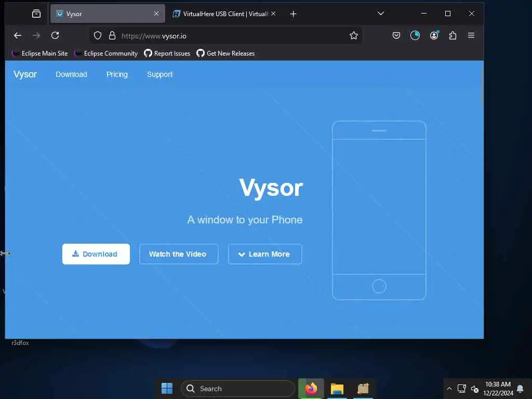Open the tracking protection shield icon
The image size is (532, 399).
pos(98,36)
